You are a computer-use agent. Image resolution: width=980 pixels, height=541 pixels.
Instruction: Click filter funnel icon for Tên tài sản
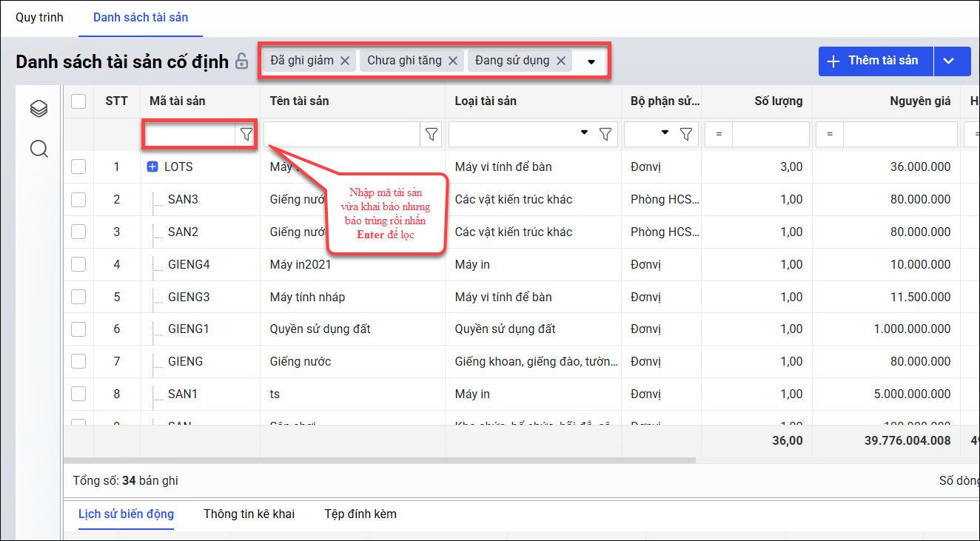432,134
